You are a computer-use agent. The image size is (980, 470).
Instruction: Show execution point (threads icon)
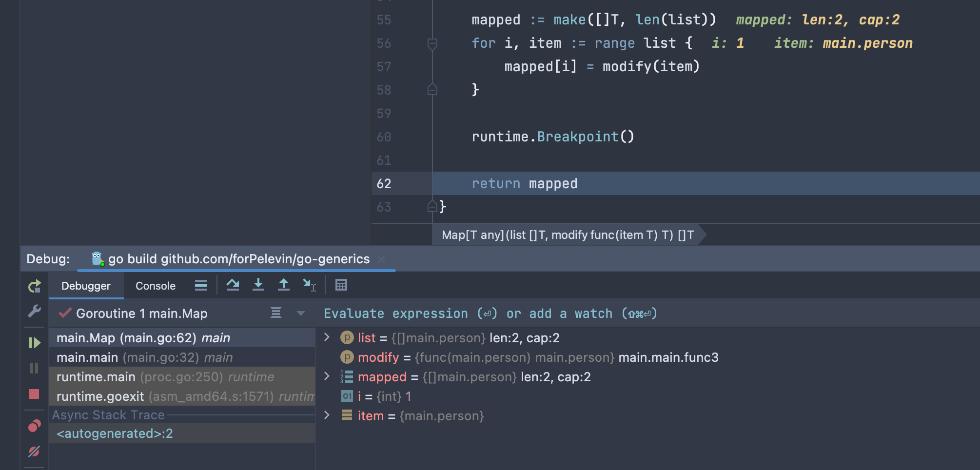[x=201, y=285]
